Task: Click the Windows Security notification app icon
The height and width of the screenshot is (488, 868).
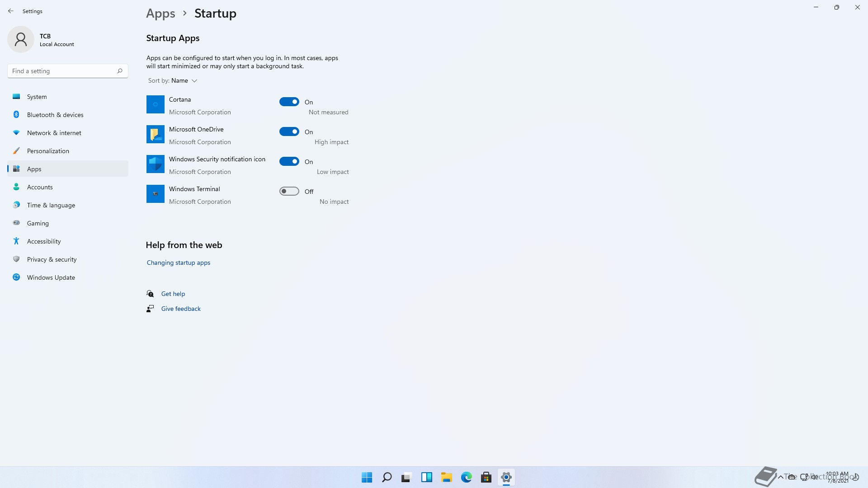Action: point(156,164)
